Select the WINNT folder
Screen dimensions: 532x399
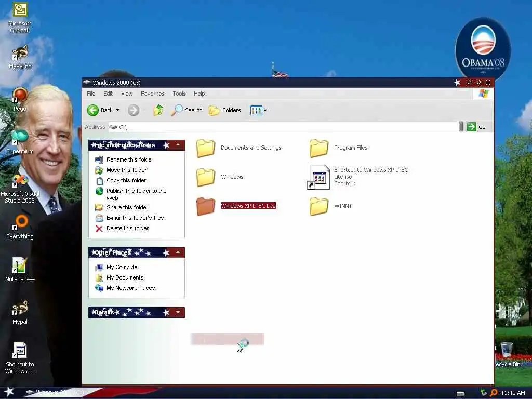pos(331,206)
